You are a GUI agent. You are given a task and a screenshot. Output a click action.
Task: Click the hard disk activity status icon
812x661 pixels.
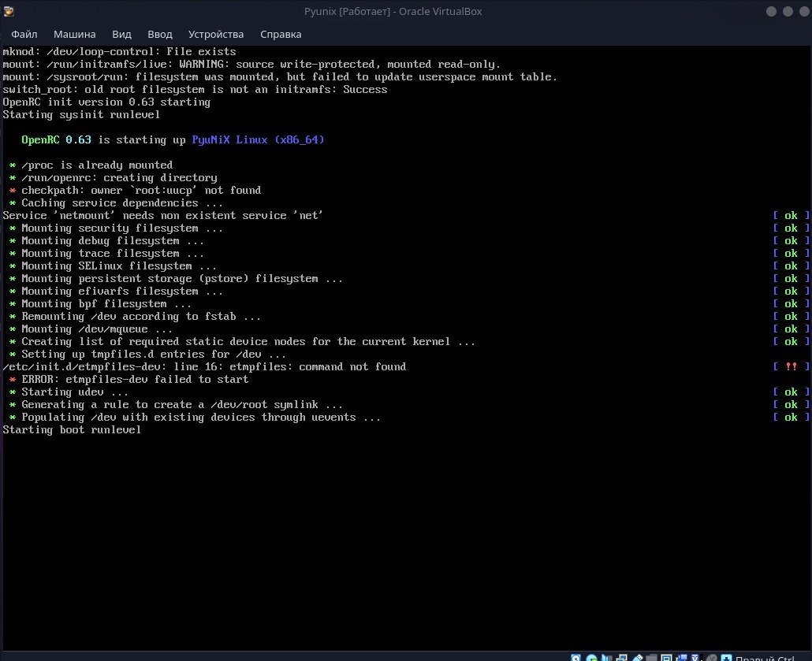coord(575,658)
